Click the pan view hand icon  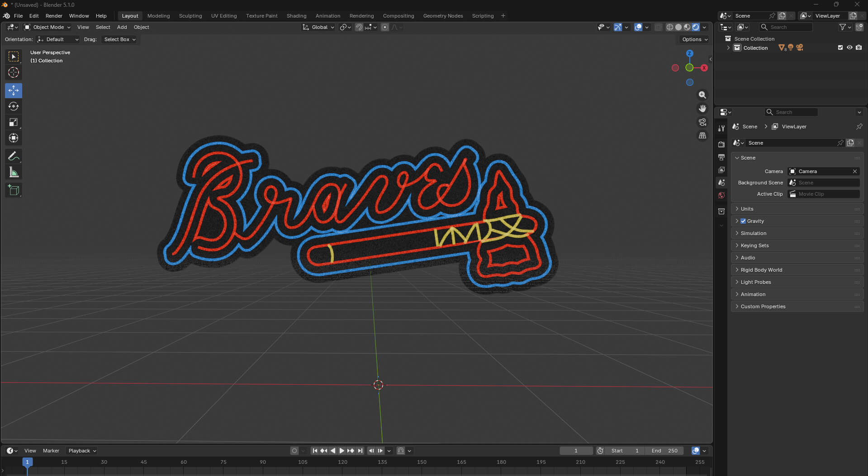tap(702, 108)
